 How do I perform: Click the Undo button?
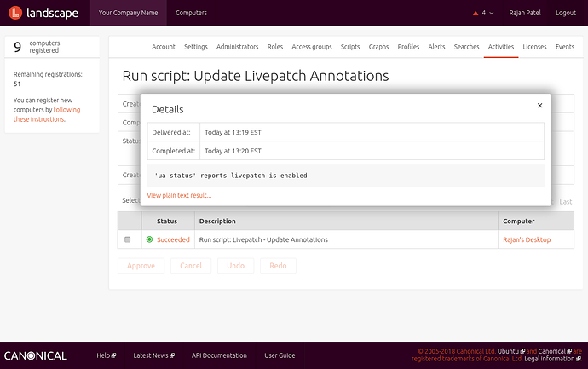(x=235, y=266)
